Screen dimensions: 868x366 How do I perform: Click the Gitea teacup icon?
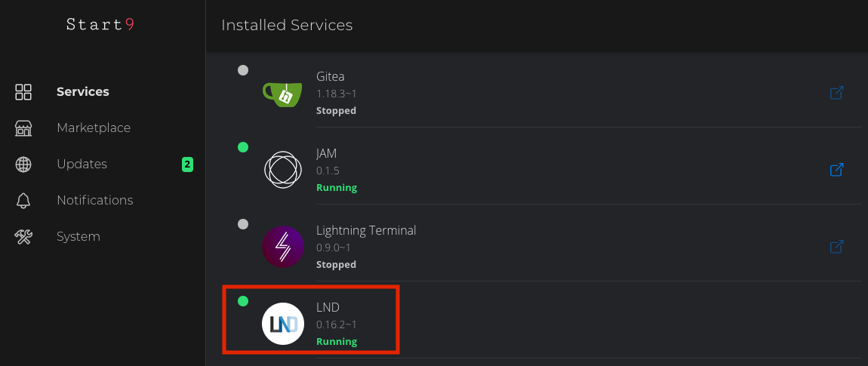282,93
